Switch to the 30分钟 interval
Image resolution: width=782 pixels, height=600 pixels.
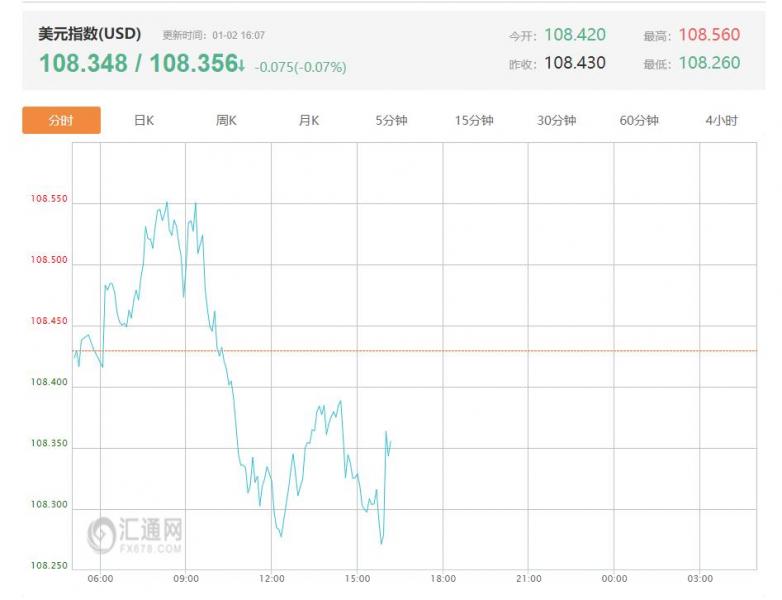[x=556, y=121]
